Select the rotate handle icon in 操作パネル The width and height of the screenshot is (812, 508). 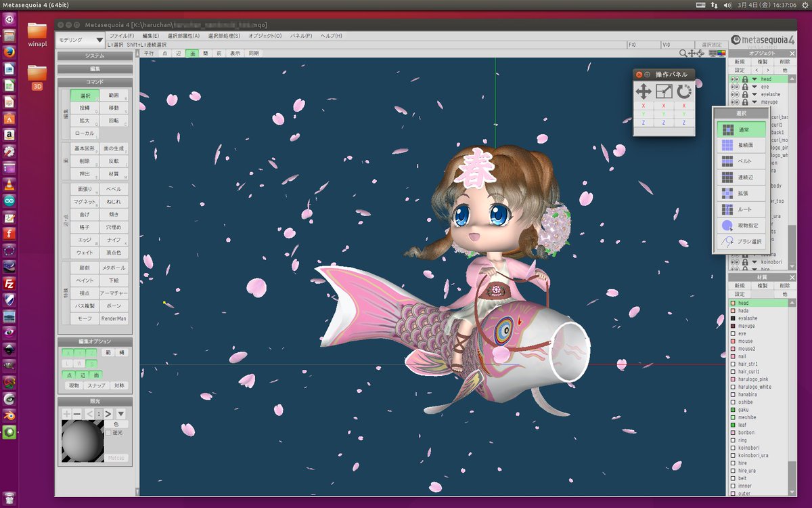684,91
